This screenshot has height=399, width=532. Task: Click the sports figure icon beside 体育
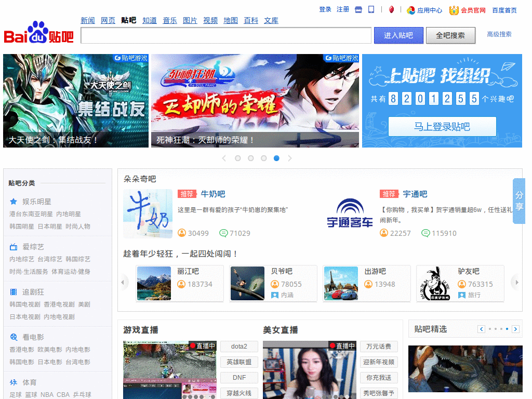click(14, 381)
